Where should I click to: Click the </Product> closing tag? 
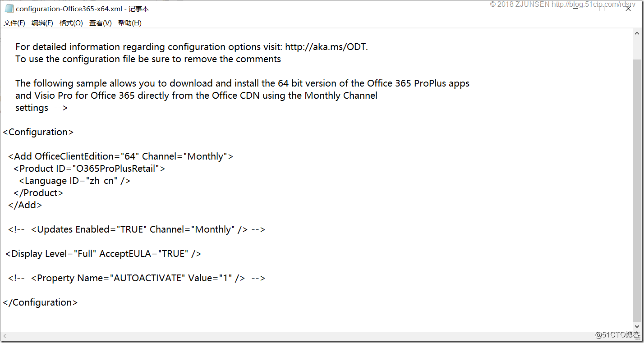(x=38, y=193)
